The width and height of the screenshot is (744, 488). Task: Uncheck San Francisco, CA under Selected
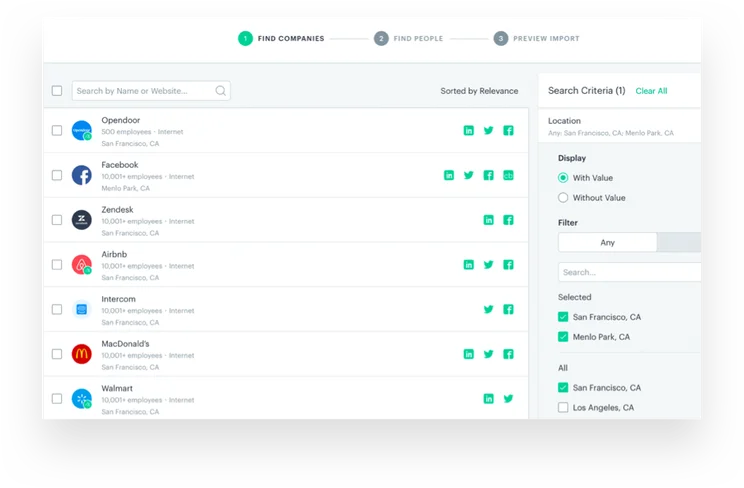tap(563, 317)
